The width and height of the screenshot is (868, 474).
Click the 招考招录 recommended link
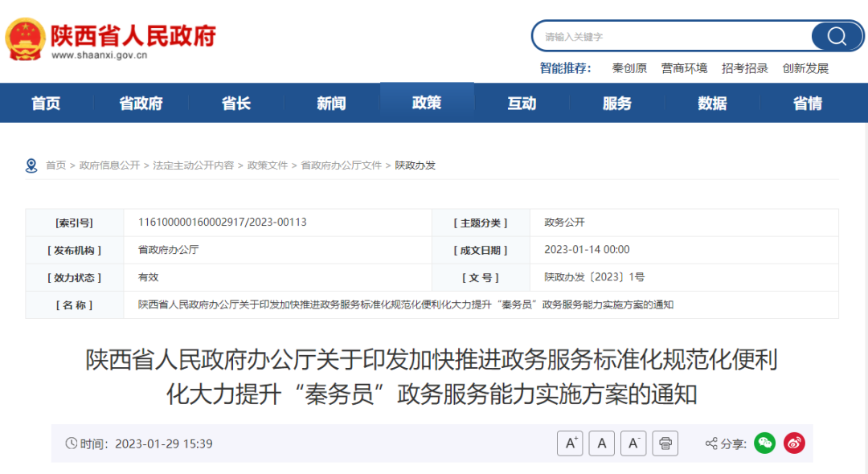pos(744,68)
